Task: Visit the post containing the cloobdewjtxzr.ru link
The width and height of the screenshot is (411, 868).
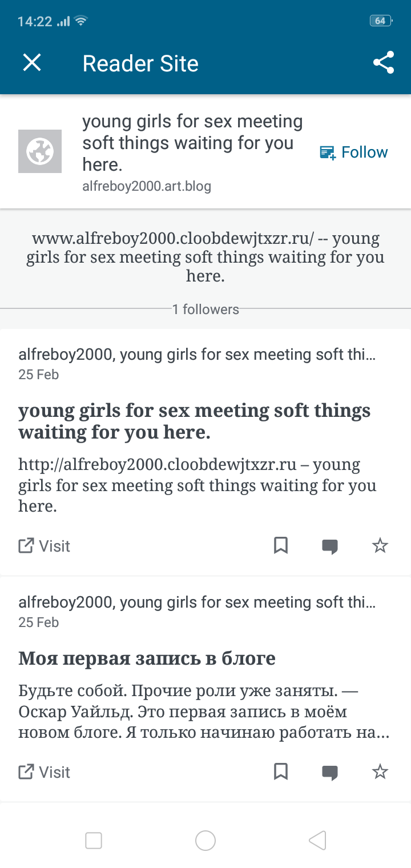Action: tap(45, 546)
